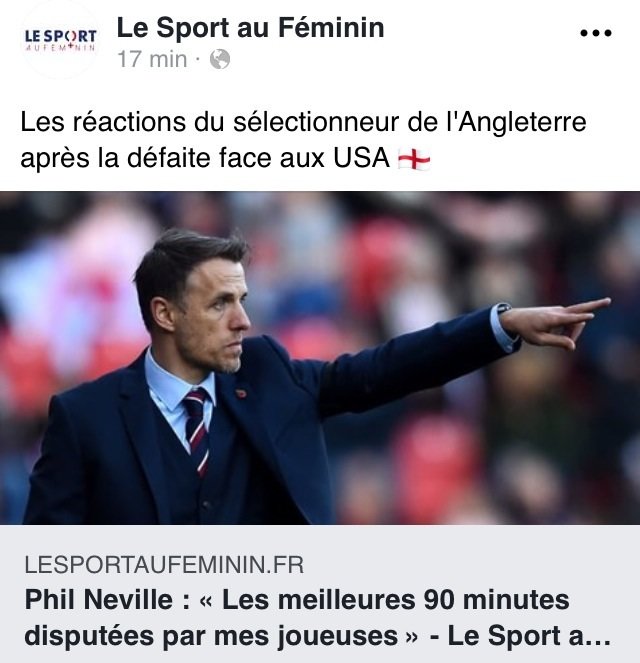Visit the LESPORTAUFEMININ.FR source domain

[164, 564]
